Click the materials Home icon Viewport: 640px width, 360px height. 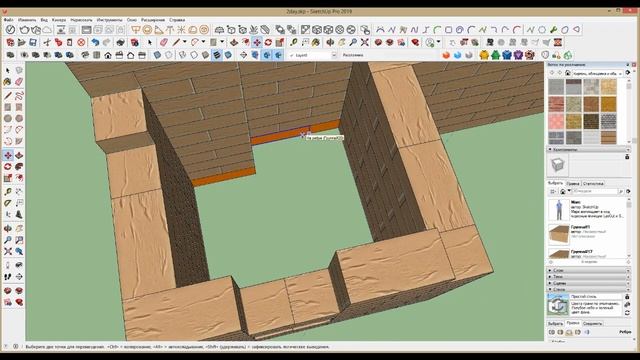point(568,73)
